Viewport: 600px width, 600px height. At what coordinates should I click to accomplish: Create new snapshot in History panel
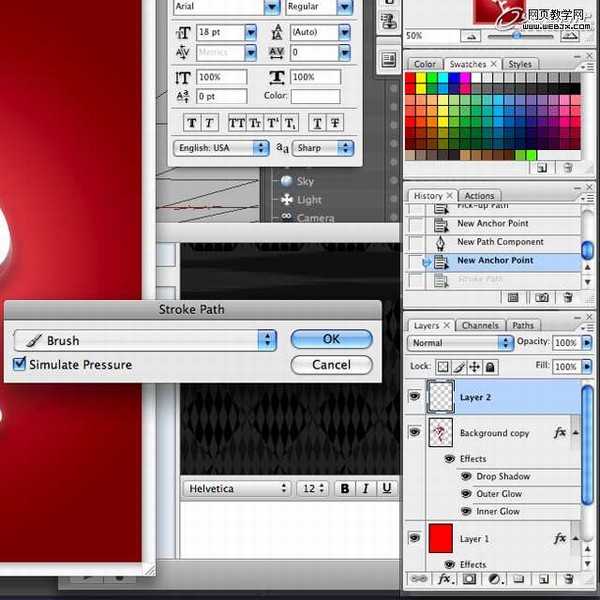(541, 297)
